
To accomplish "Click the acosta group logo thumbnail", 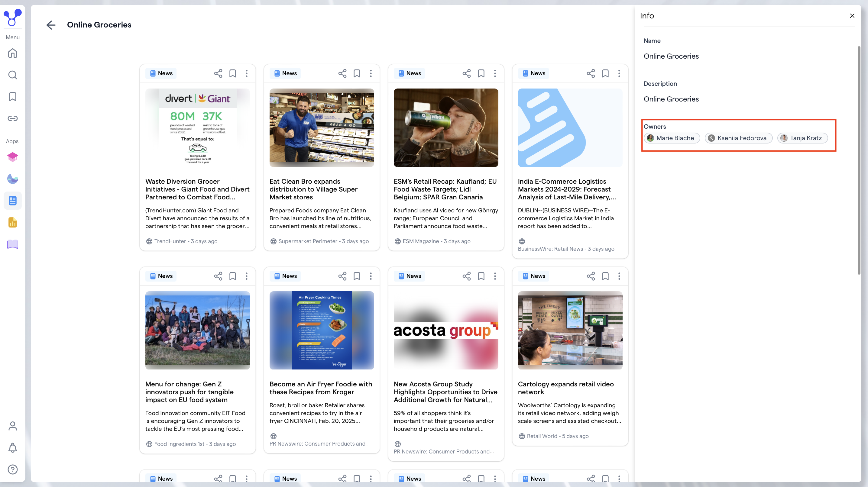I will coord(446,331).
